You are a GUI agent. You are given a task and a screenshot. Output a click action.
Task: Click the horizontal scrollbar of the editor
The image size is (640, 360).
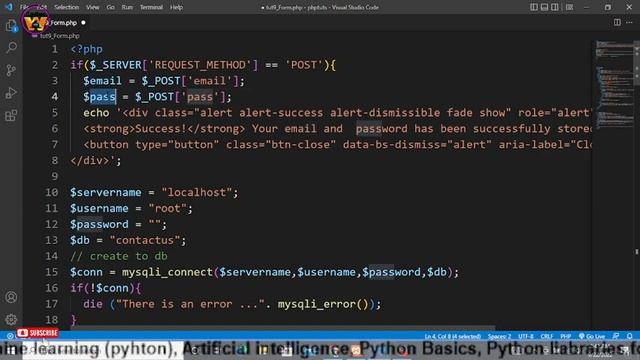click(x=284, y=327)
